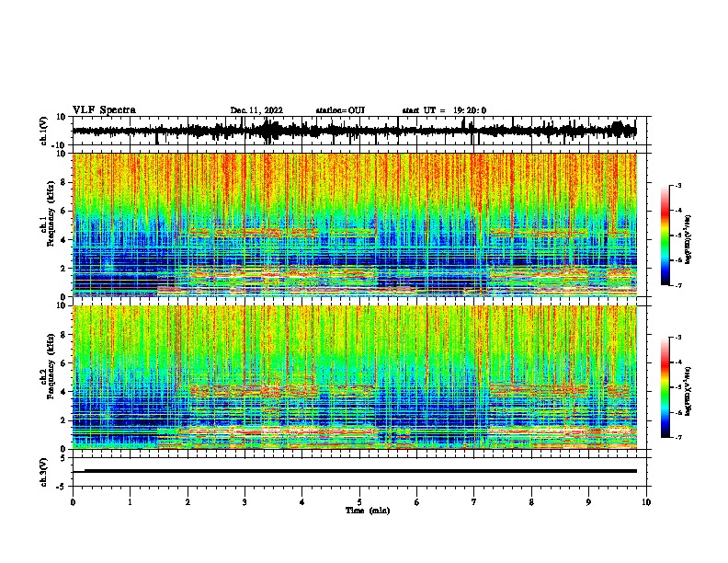Viewport: 728px width, 563px height.
Task: Click the -7 tick of ch.1 colorbar
Action: 677,285
